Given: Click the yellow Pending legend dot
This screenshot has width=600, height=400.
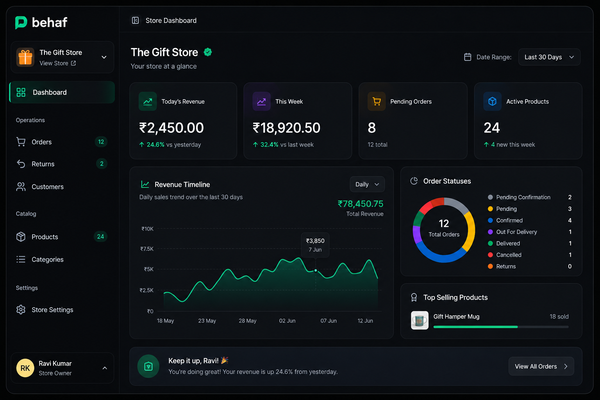Looking at the screenshot, I should [490, 209].
